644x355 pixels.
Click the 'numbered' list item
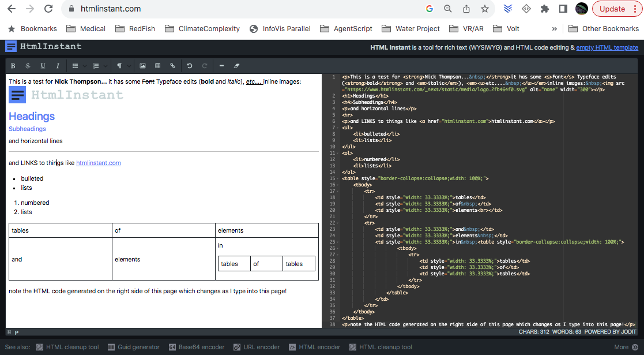point(35,203)
